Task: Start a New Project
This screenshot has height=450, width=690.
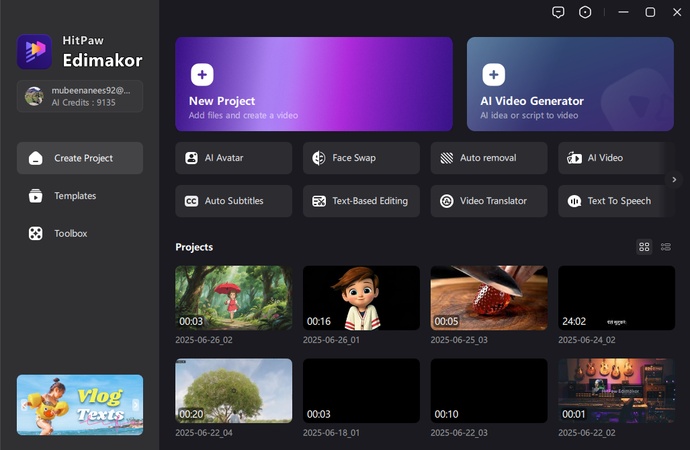Action: 314,84
